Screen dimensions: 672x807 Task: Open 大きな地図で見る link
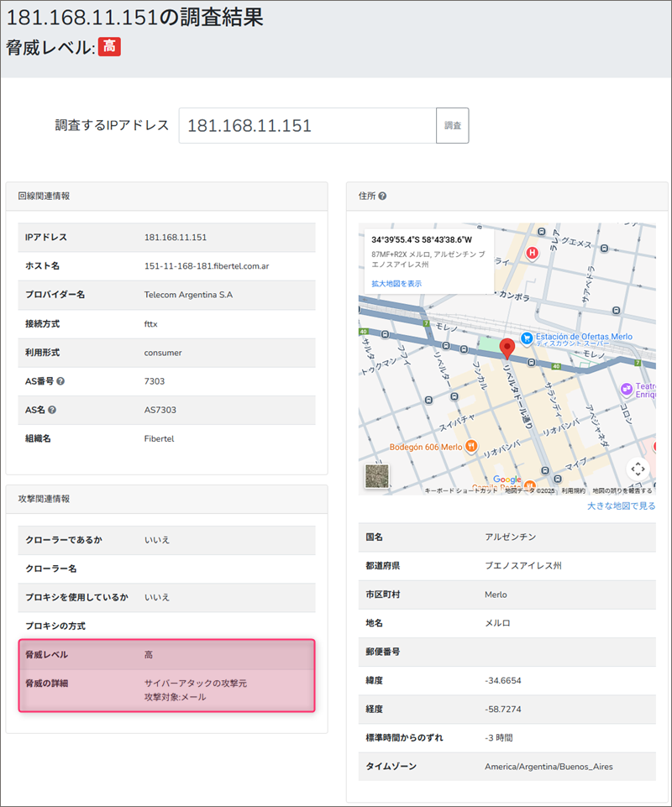point(621,506)
